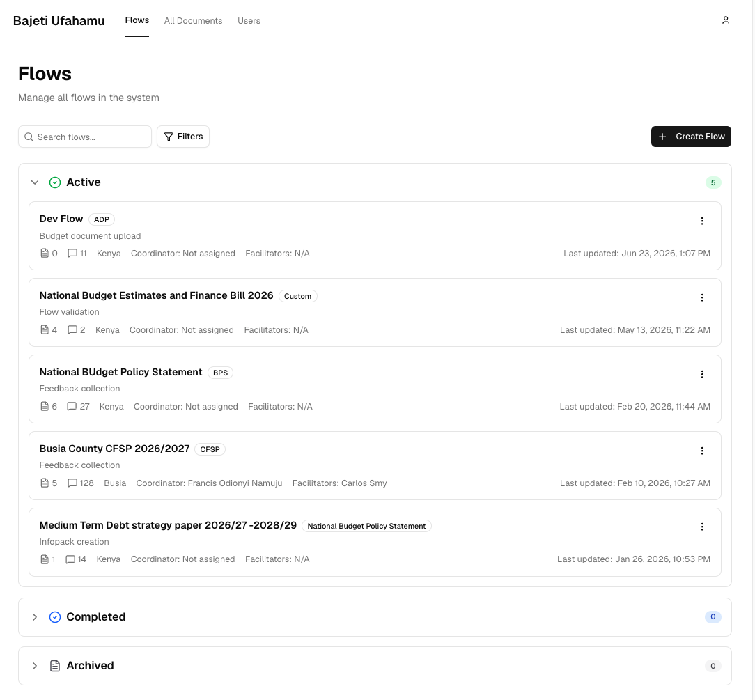Click 'Manage all flows in the system' subtitle
The width and height of the screenshot is (755, 700).
point(88,98)
